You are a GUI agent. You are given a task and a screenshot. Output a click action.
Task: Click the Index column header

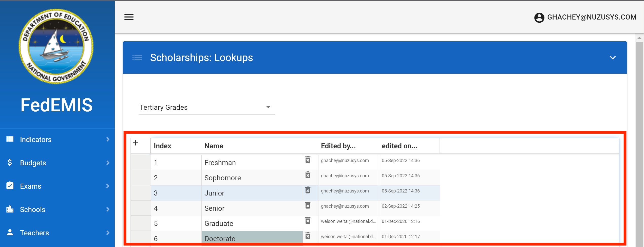(x=162, y=146)
